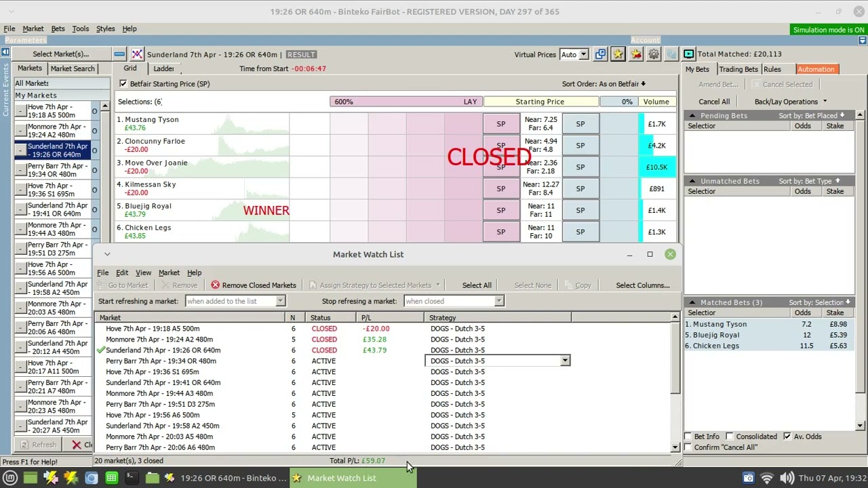Open Perry Barr 19:34 strategy dropdown arrow
868x488 pixels.
pos(564,361)
